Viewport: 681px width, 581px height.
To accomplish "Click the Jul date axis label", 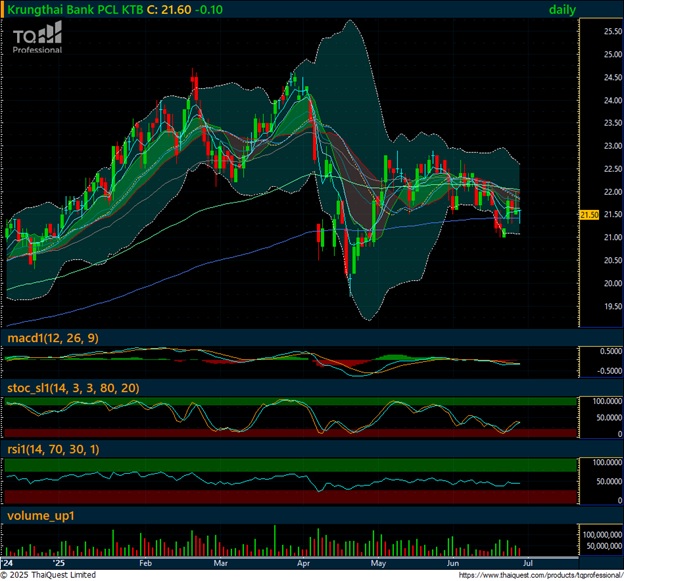I will click(x=528, y=563).
